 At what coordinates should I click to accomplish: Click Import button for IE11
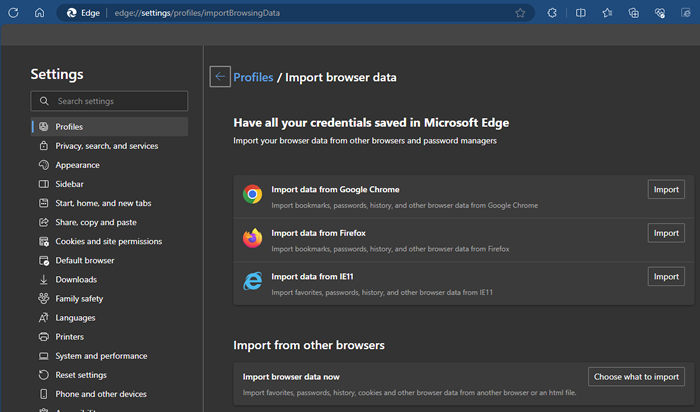666,277
